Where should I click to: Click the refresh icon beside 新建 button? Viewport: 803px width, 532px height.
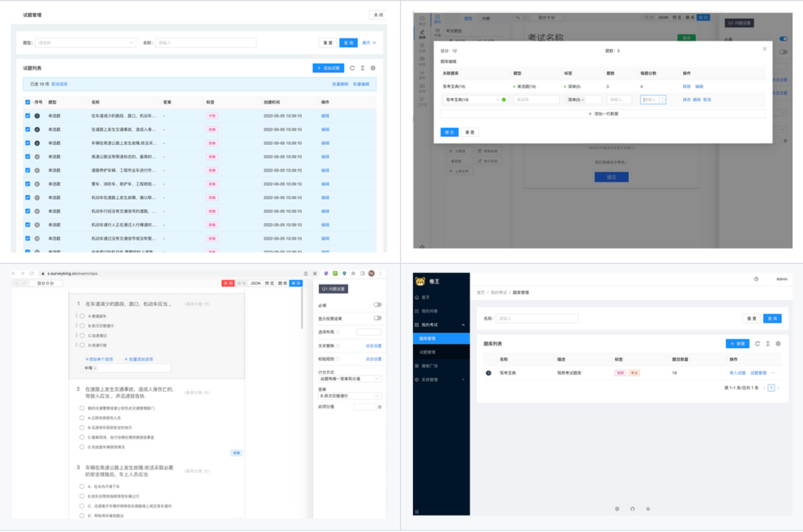coord(757,343)
